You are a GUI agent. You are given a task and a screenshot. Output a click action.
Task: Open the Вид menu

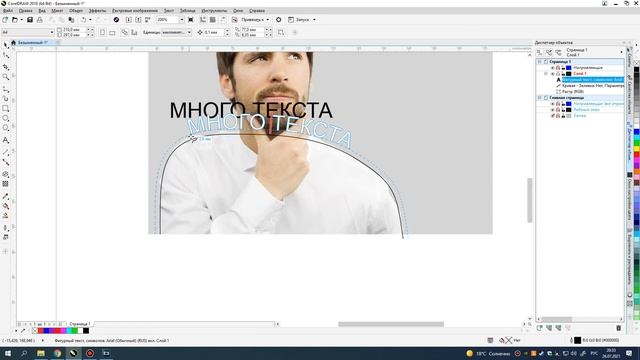[x=42, y=11]
